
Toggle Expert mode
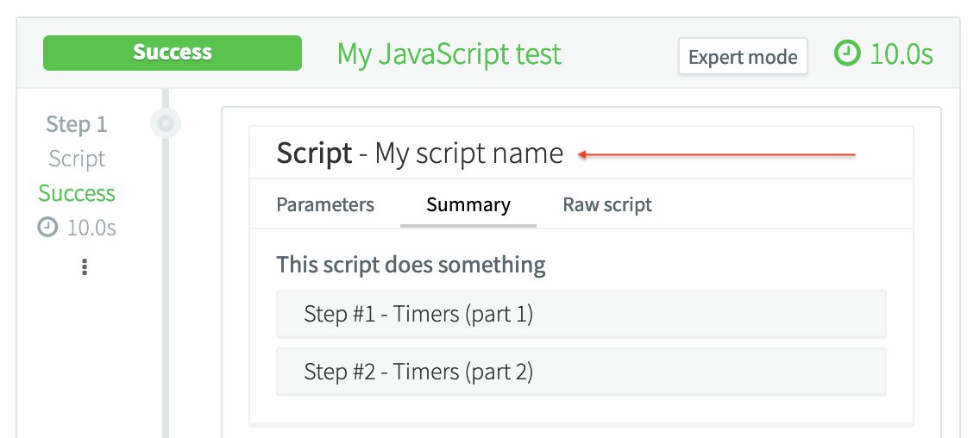pos(742,57)
